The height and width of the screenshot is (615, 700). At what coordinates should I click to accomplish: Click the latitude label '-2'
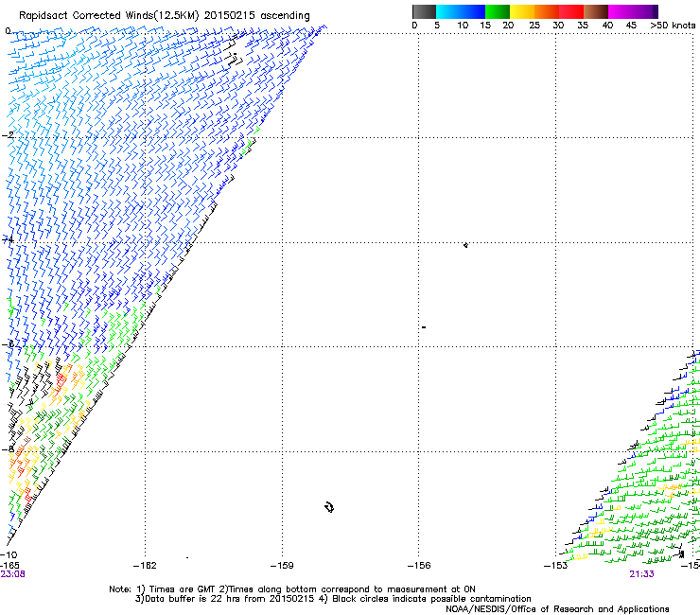pos(8,135)
